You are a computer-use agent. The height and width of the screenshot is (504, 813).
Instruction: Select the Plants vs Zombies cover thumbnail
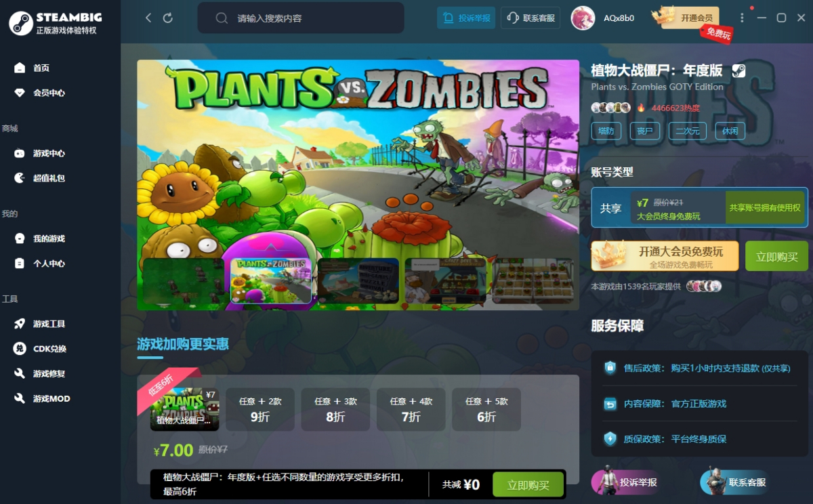coord(271,280)
